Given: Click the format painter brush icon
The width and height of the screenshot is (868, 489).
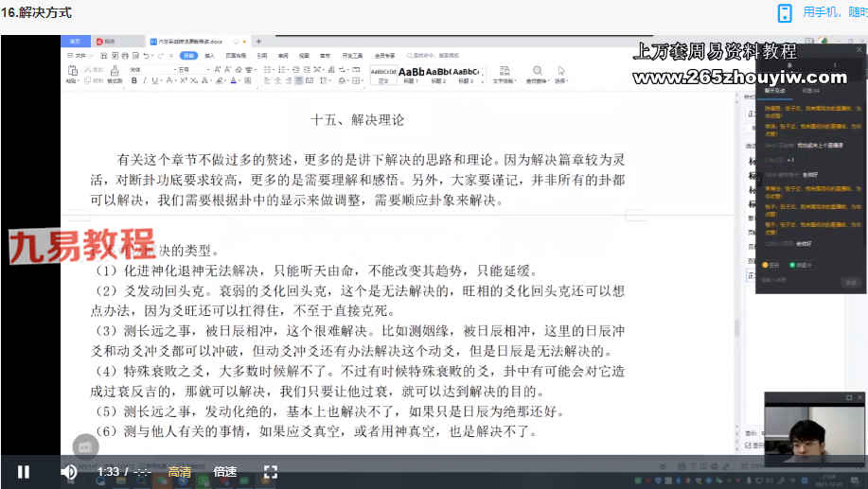Looking at the screenshot, I should (114, 73).
